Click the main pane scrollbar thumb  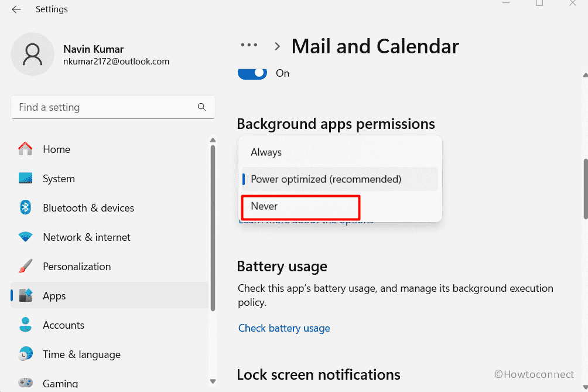pos(586,189)
